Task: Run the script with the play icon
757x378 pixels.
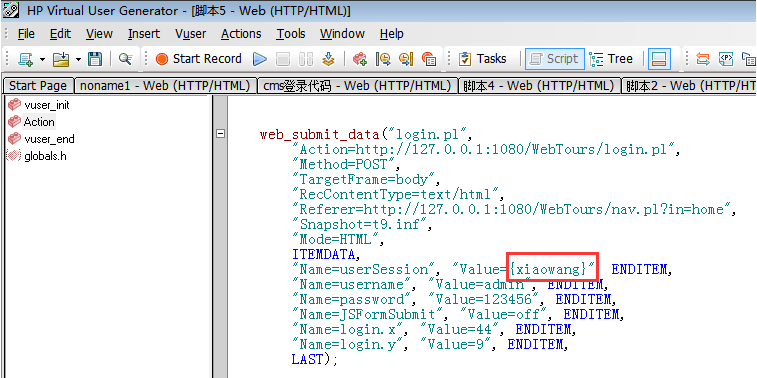Action: click(260, 59)
